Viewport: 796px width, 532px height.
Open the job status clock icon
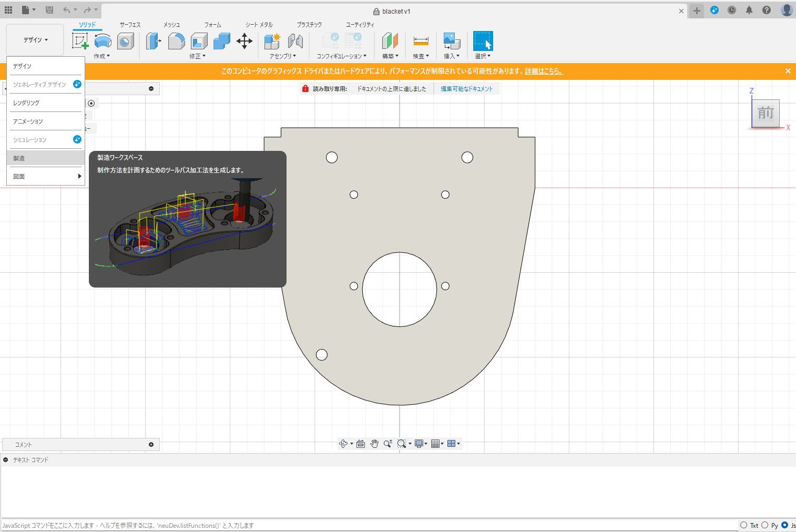tap(732, 10)
